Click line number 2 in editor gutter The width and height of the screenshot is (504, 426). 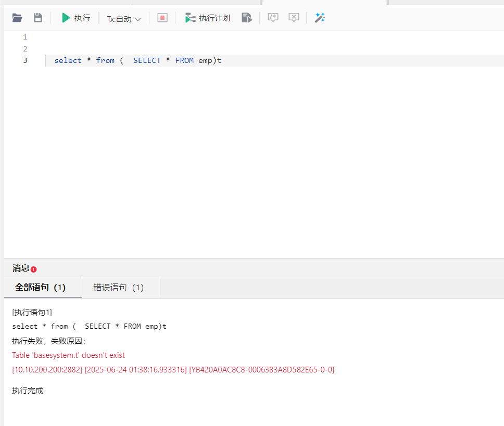(25, 49)
